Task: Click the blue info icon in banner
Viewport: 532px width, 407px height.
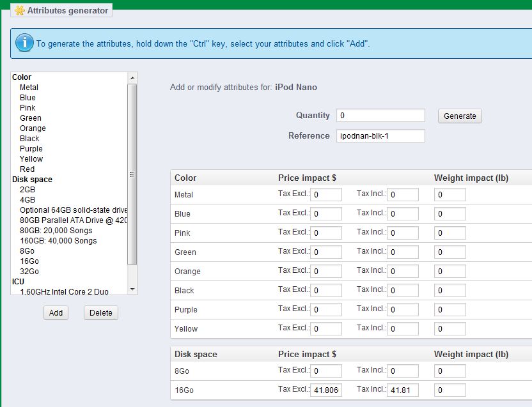Action: point(24,43)
